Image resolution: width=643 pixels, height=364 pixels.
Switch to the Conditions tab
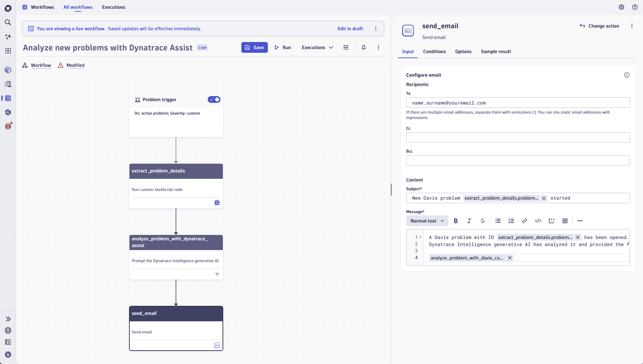pos(434,52)
